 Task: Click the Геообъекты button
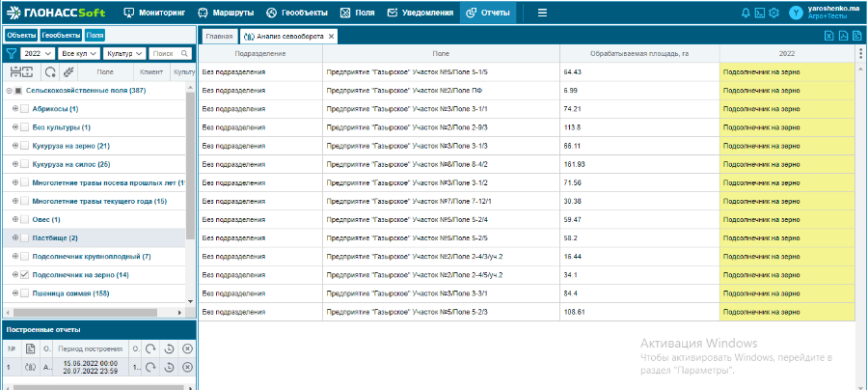61,35
